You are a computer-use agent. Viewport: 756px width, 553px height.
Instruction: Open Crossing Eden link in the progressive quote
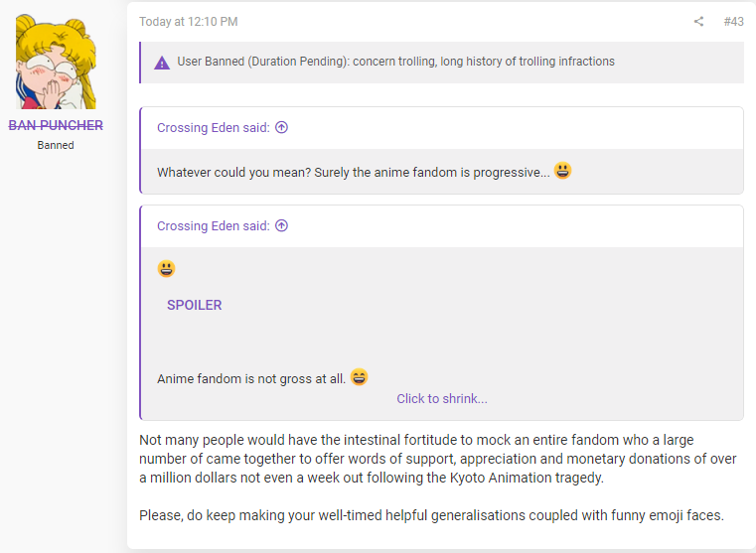click(214, 128)
